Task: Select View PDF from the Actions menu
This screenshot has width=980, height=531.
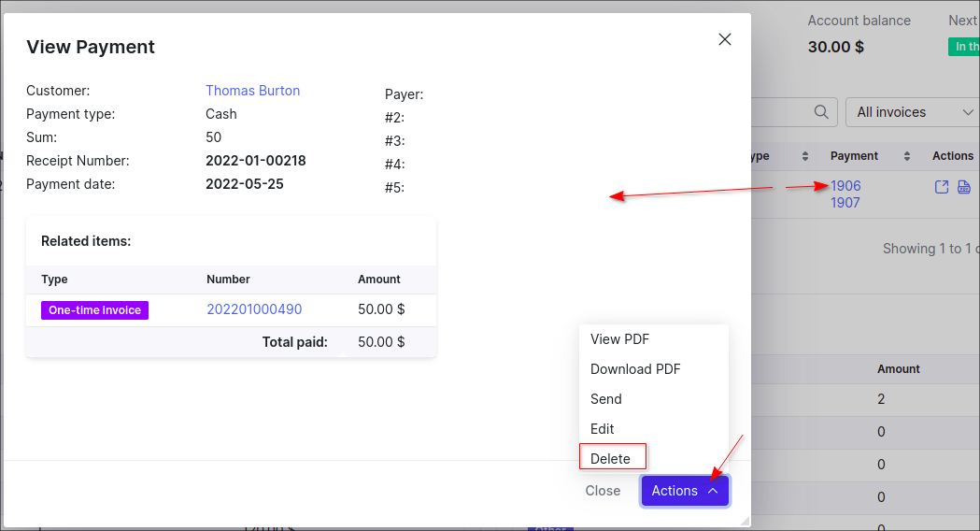Action: pos(619,339)
